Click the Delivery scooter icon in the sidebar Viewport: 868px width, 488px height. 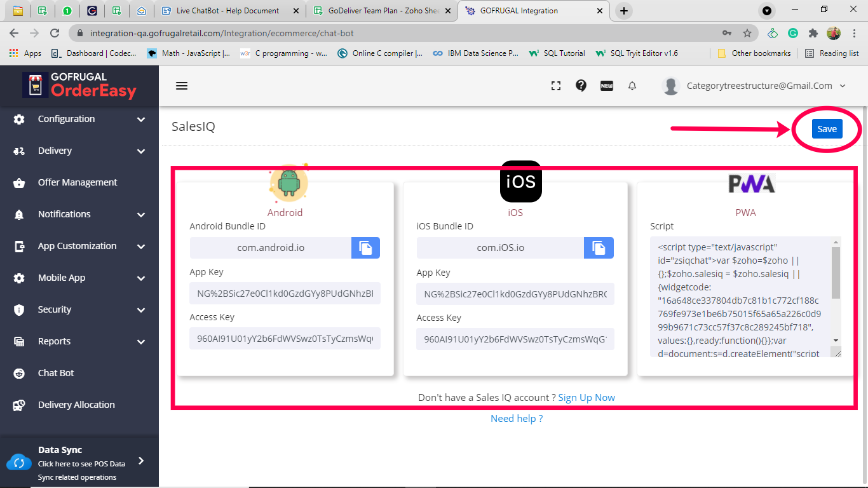pyautogui.click(x=19, y=151)
